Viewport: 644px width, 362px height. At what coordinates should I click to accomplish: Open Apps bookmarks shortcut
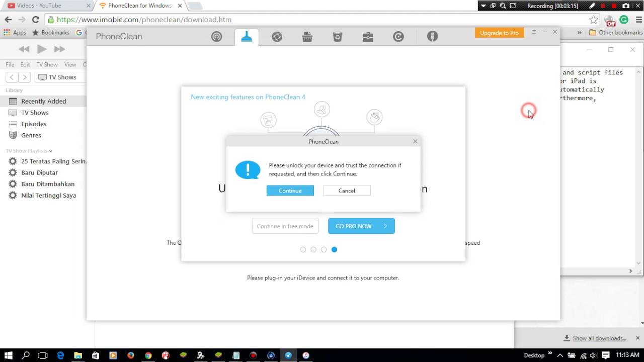(15, 32)
